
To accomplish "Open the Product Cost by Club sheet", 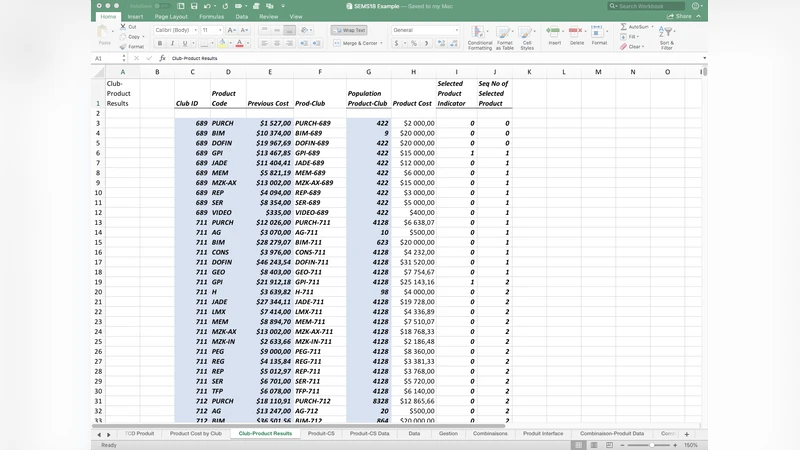I will [x=196, y=434].
